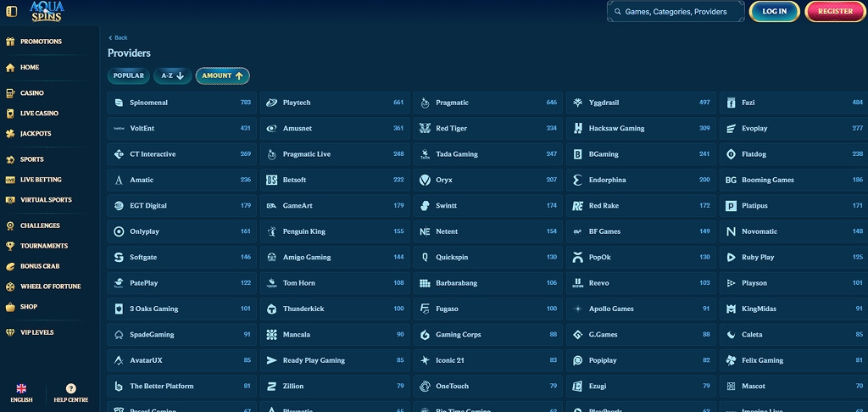
Task: Select the BGaming provider
Action: point(641,154)
